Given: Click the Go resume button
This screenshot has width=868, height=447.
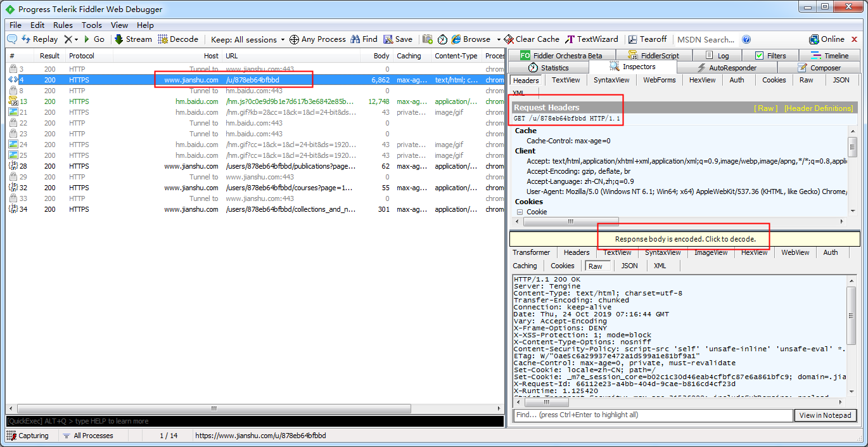Looking at the screenshot, I should (94, 39).
